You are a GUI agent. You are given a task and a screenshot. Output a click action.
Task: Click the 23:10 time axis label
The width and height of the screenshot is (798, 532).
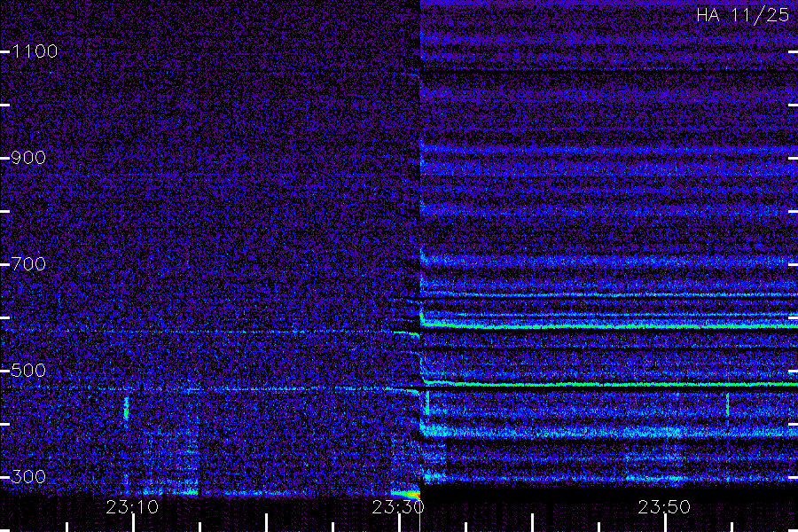(x=132, y=507)
